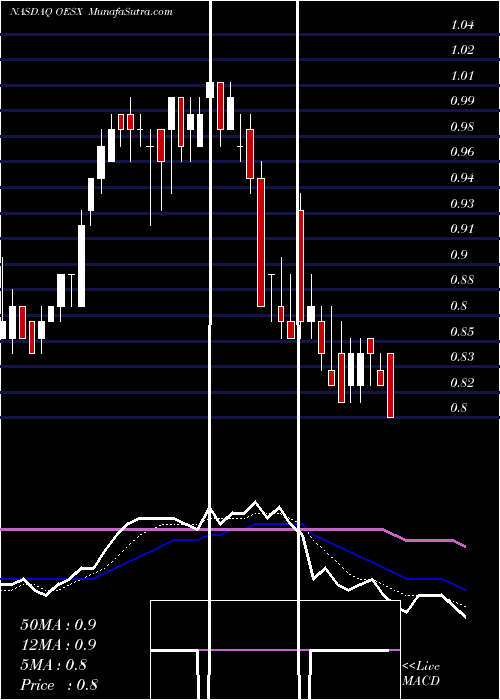Click the 5MA : 0.8 readout

click(54, 665)
